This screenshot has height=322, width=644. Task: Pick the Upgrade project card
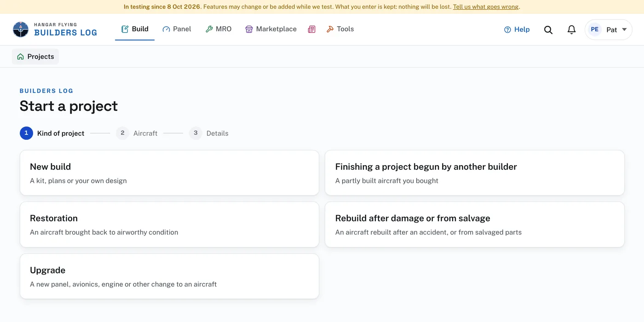click(169, 276)
